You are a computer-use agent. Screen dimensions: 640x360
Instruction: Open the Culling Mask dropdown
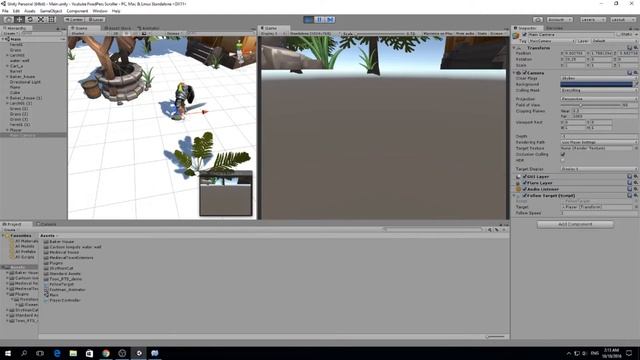[599, 90]
